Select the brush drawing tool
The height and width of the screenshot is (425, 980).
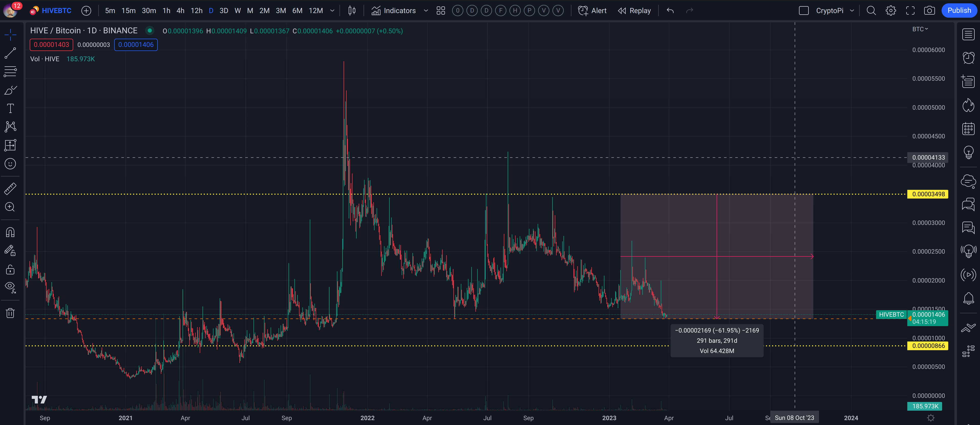pos(10,90)
